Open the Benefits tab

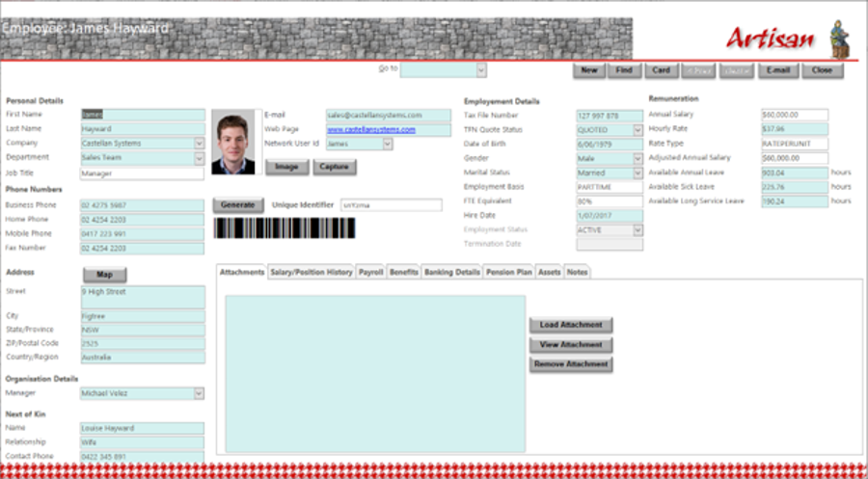coord(403,272)
